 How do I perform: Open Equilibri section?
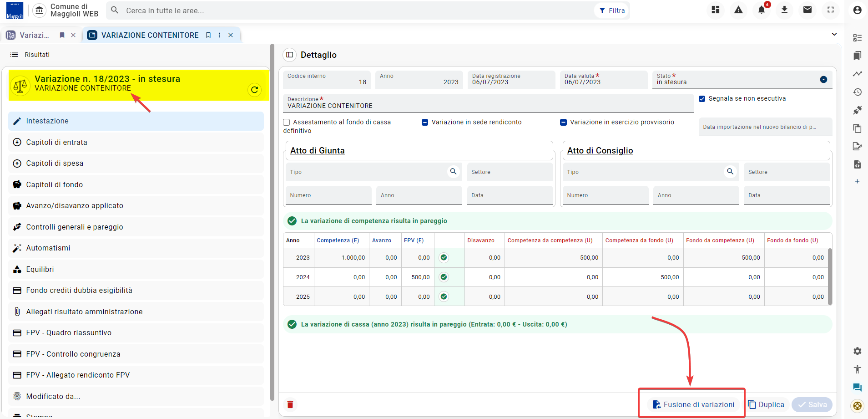[x=136, y=269]
